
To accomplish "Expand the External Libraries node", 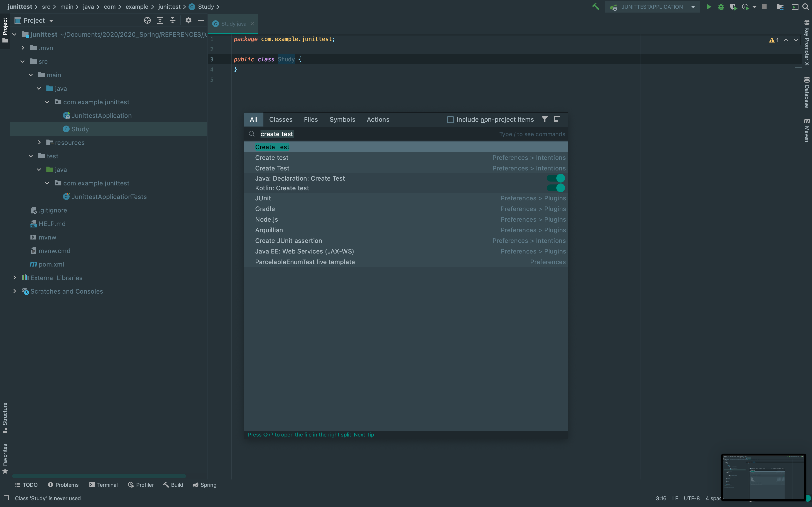I will point(14,278).
